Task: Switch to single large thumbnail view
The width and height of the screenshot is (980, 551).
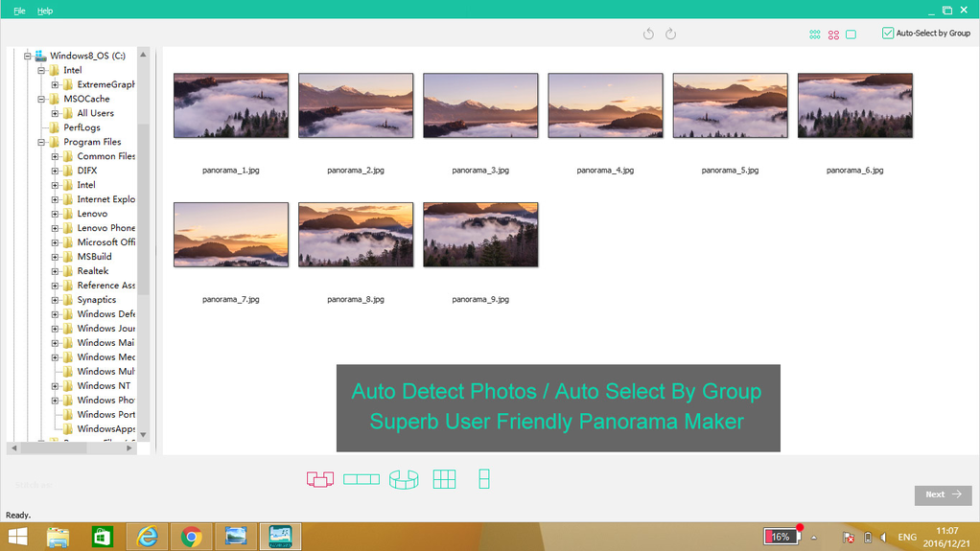Action: pos(852,34)
